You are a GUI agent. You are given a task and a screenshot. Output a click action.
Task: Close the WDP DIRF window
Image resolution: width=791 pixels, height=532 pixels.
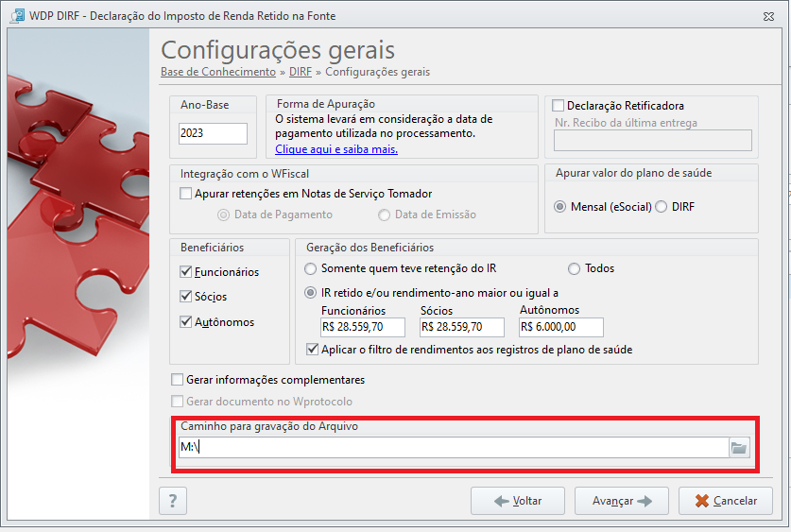[768, 17]
